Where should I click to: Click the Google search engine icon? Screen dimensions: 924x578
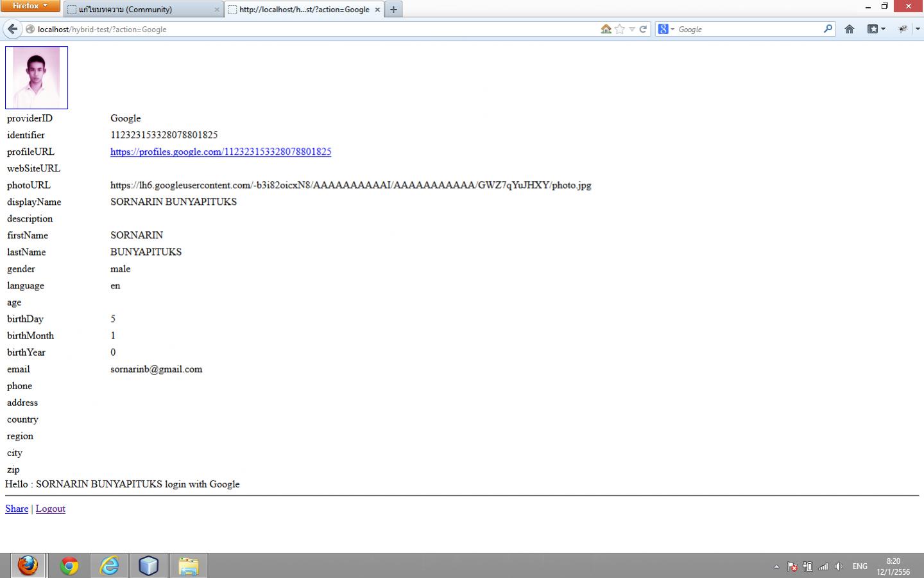[663, 29]
